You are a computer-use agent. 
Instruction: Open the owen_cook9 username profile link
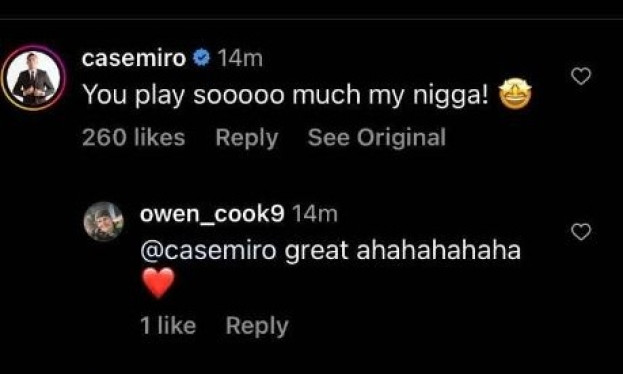click(212, 214)
